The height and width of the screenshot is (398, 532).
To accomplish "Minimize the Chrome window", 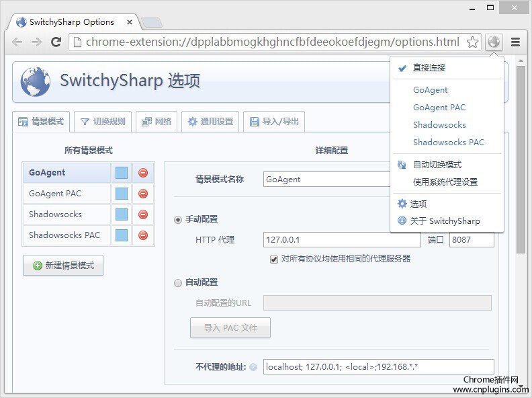I will click(472, 8).
